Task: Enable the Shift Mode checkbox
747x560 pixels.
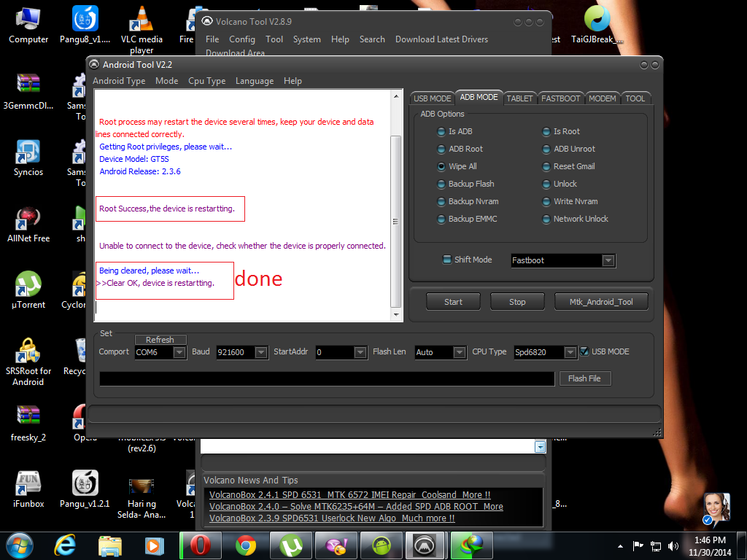Action: click(x=447, y=260)
